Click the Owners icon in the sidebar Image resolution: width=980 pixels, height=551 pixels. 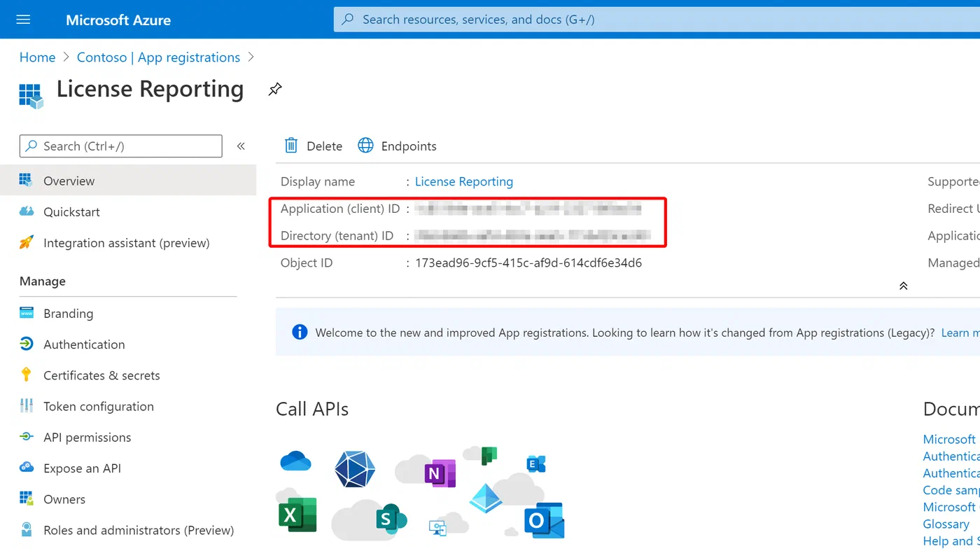point(26,498)
